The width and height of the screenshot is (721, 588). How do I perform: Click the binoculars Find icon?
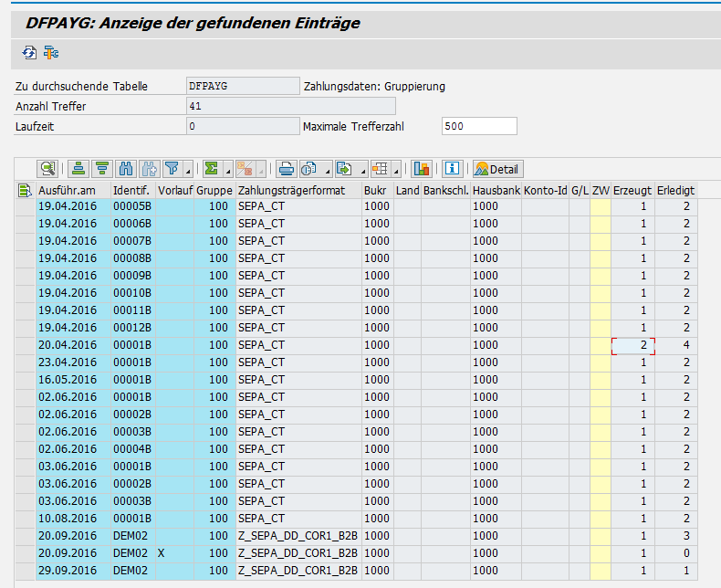(127, 169)
